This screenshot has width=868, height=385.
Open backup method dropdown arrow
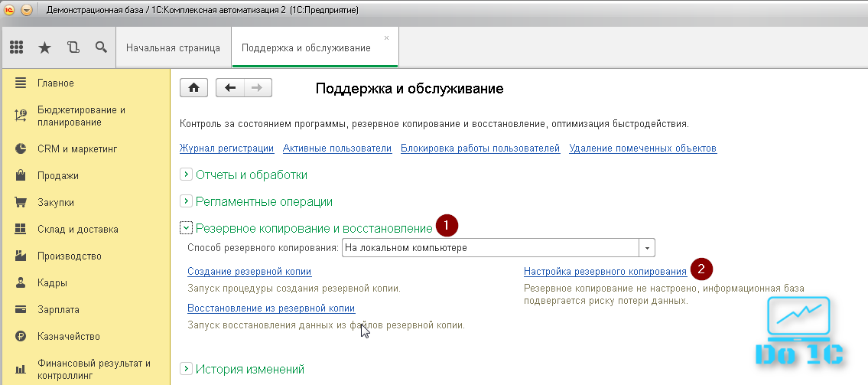[x=648, y=248]
